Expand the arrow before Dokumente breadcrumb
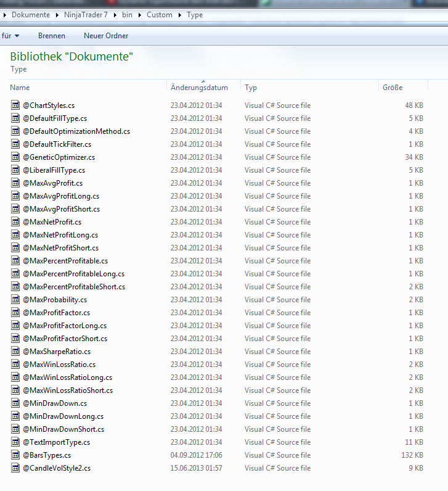The height and width of the screenshot is (491, 448). coord(5,15)
